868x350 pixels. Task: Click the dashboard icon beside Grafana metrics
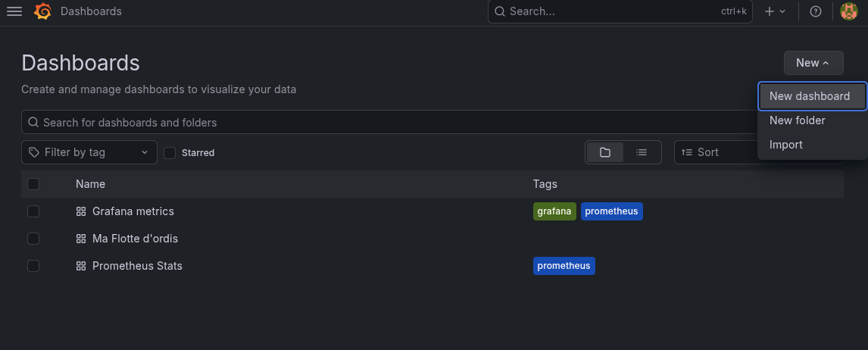tap(81, 211)
